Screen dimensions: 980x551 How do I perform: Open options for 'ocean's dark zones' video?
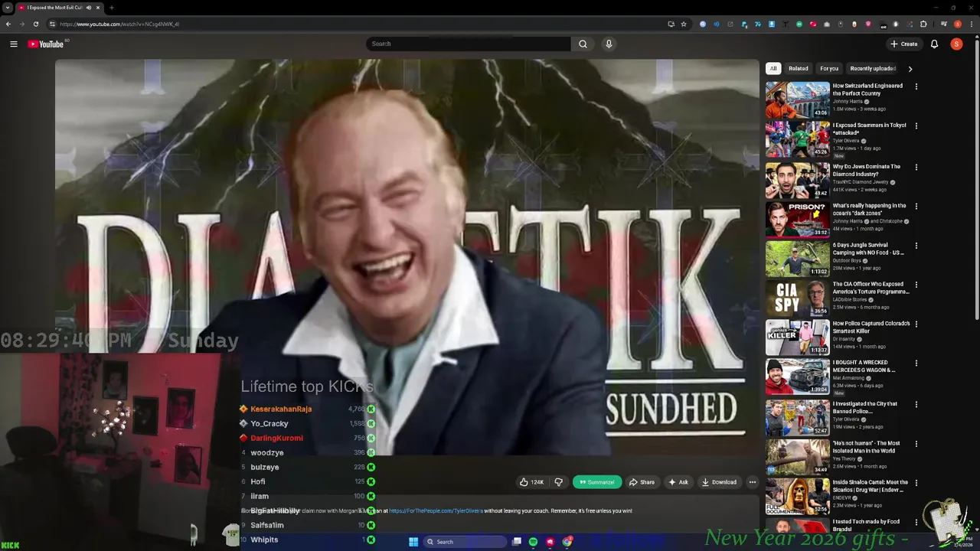tap(916, 206)
